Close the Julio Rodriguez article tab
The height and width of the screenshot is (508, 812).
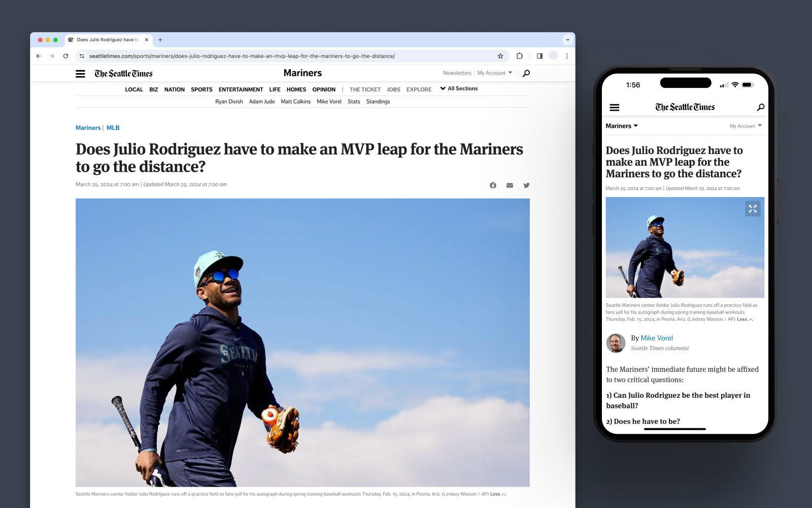[x=146, y=40]
